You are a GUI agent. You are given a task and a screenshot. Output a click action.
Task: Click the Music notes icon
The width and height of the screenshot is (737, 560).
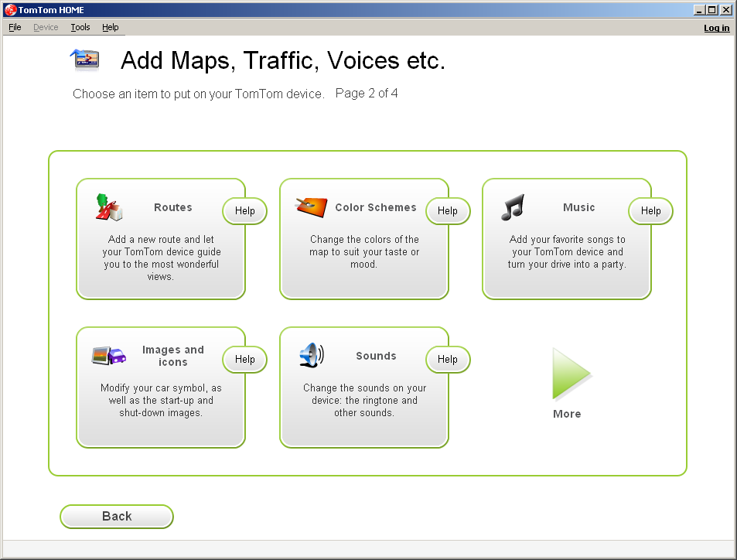click(x=513, y=207)
